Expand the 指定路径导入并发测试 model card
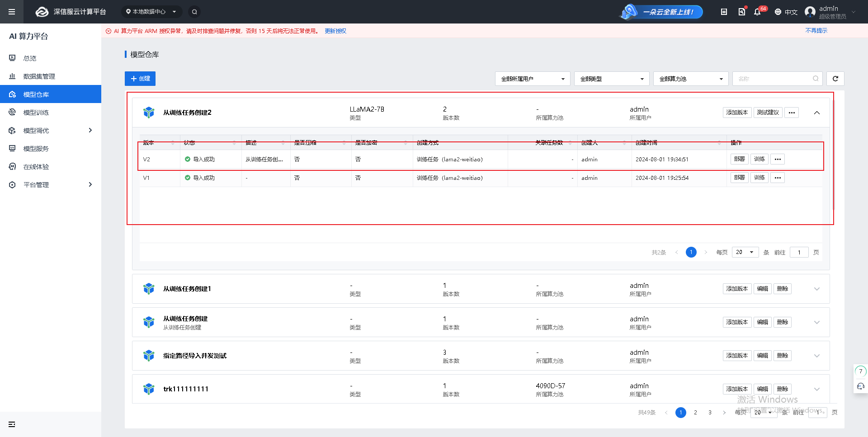This screenshot has height=437, width=868. click(817, 356)
